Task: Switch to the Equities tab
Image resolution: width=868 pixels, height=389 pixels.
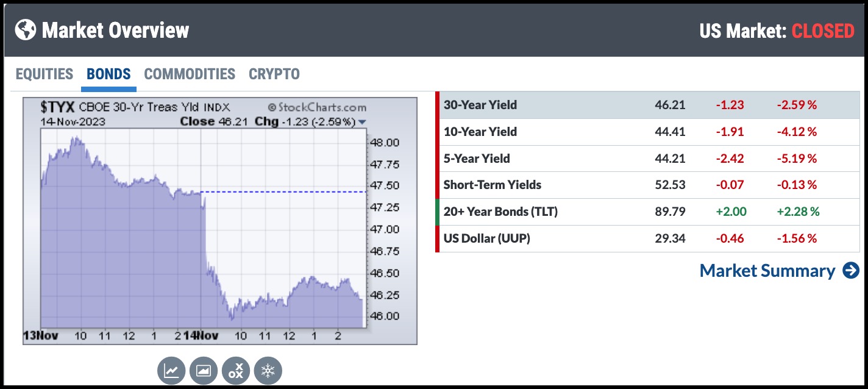Action: [x=44, y=74]
